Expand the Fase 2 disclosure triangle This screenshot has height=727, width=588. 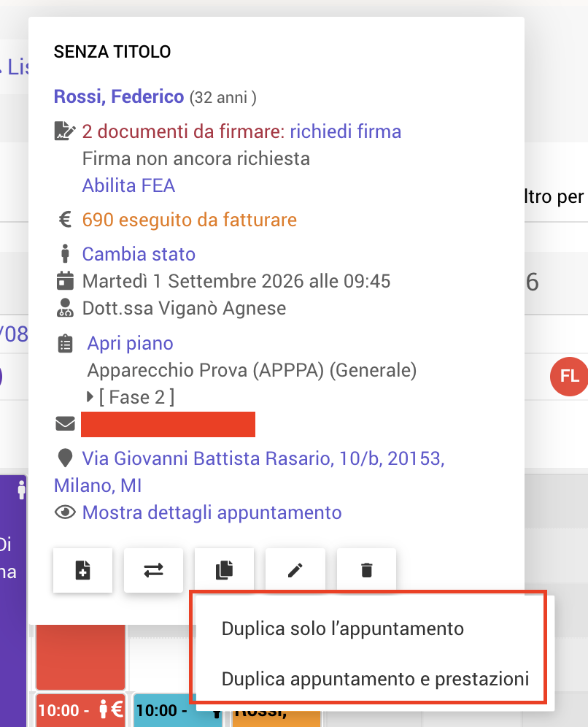click(x=90, y=397)
